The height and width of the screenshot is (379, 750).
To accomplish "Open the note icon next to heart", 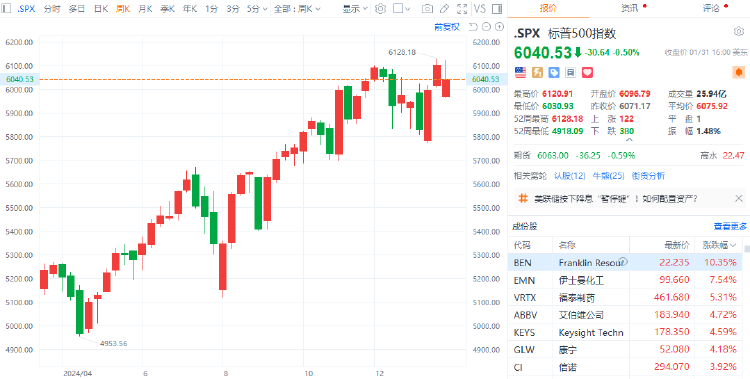I will tap(571, 72).
